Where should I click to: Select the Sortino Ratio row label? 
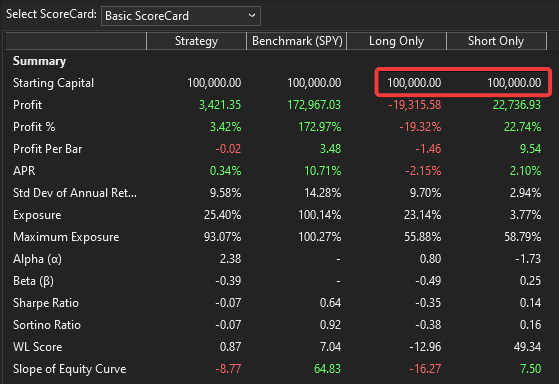pos(47,325)
